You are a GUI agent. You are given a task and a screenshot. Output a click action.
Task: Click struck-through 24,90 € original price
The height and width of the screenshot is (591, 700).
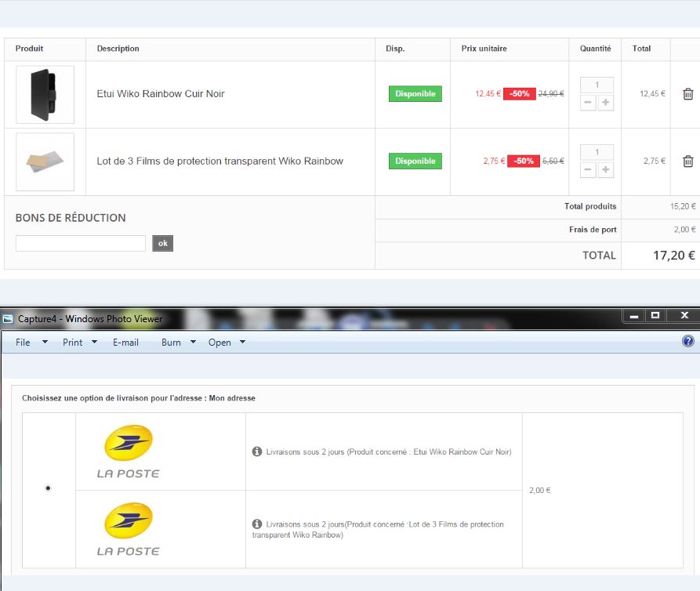551,94
